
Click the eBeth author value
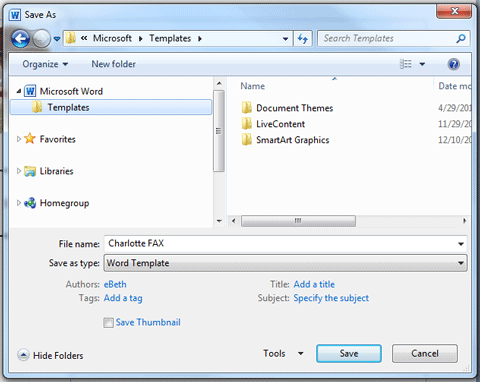115,284
